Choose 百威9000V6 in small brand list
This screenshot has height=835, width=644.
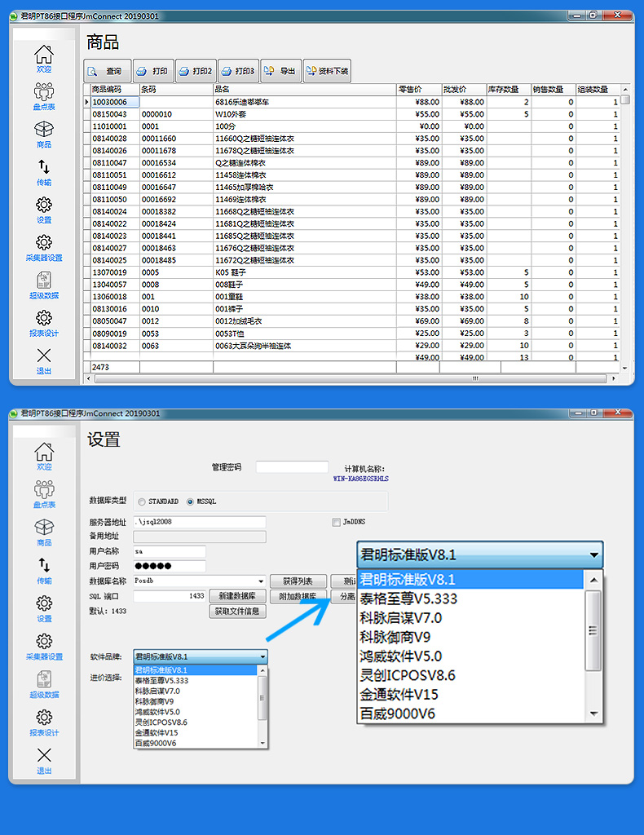[x=196, y=744]
